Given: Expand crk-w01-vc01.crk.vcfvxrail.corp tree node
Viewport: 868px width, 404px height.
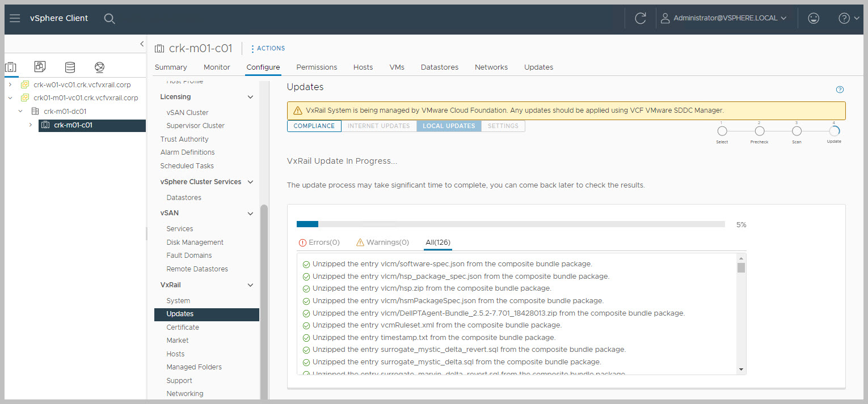Looking at the screenshot, I should [x=10, y=84].
